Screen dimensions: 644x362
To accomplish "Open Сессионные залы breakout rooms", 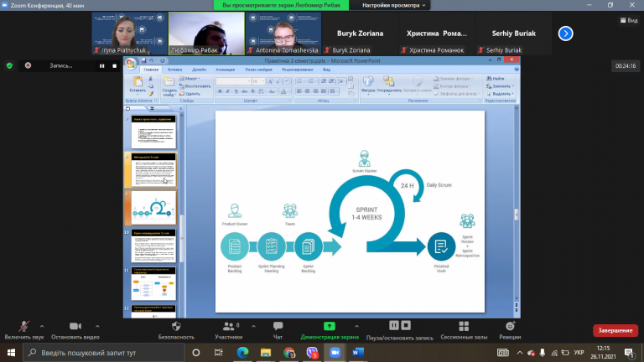I will [x=464, y=326].
